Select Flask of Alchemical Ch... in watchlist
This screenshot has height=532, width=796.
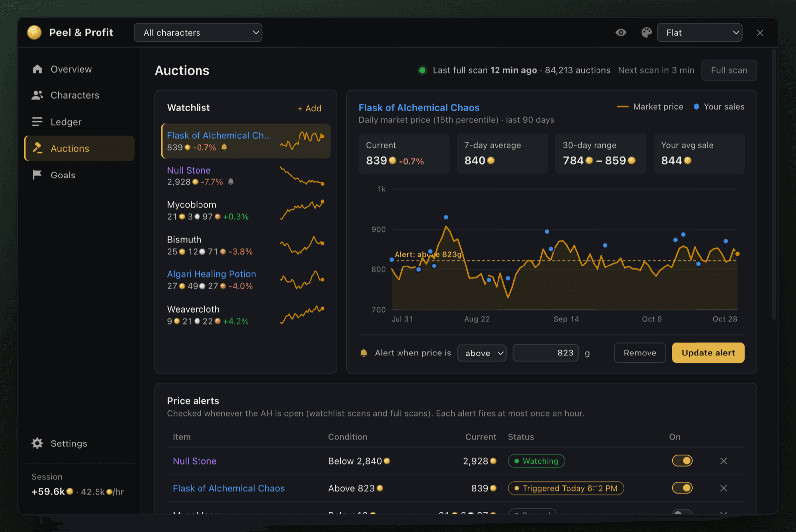tap(246, 141)
